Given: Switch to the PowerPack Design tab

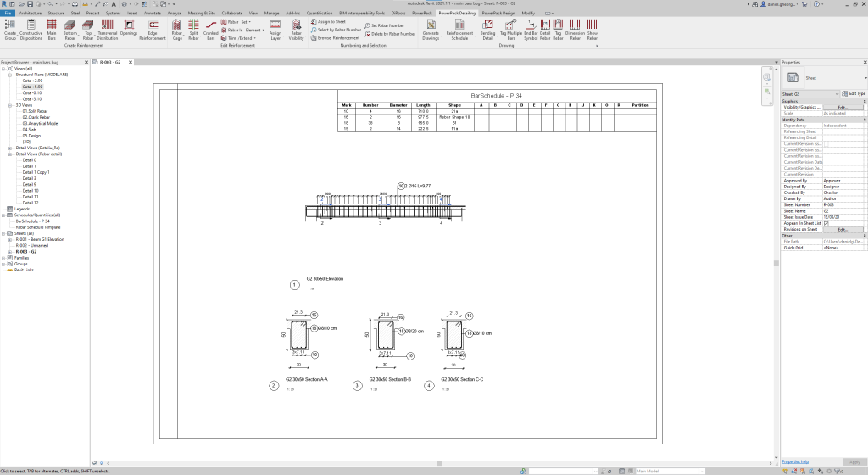Looking at the screenshot, I should pyautogui.click(x=498, y=13).
